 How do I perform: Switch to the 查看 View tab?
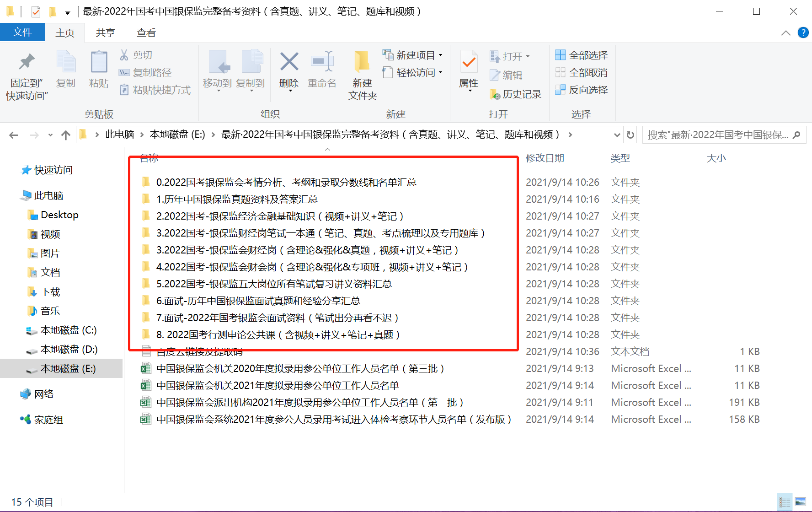point(146,32)
